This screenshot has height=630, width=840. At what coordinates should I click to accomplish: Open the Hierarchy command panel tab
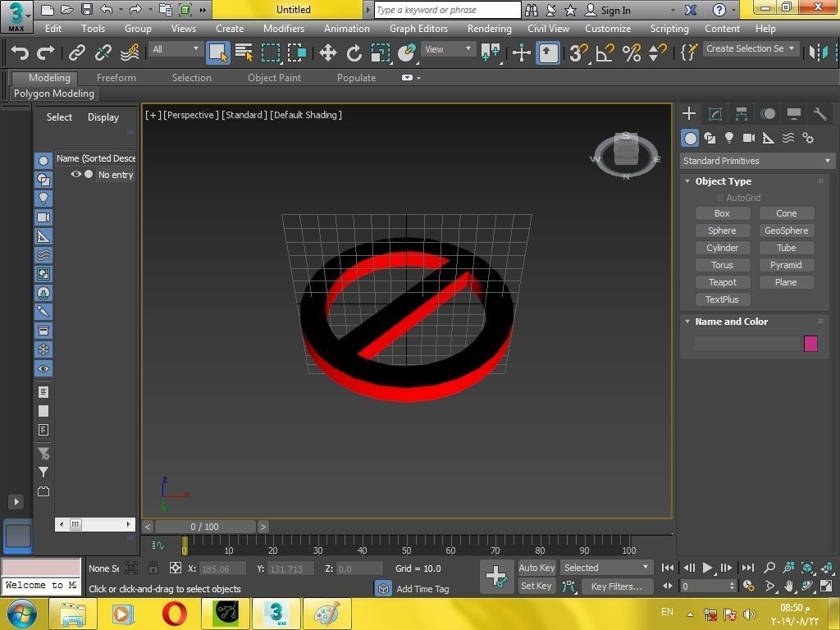tap(742, 113)
